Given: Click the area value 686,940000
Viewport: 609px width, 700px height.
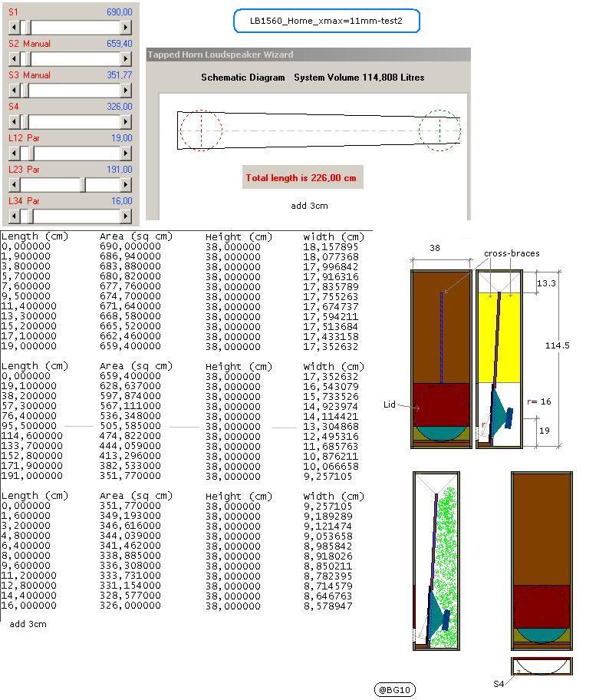Looking at the screenshot, I should [x=130, y=256].
